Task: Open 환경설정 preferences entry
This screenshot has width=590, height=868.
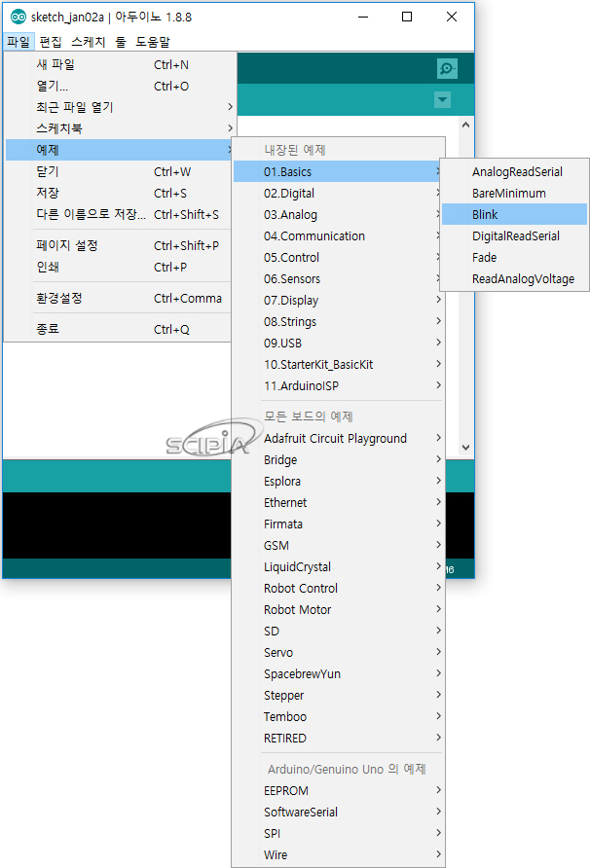Action: pyautogui.click(x=120, y=299)
